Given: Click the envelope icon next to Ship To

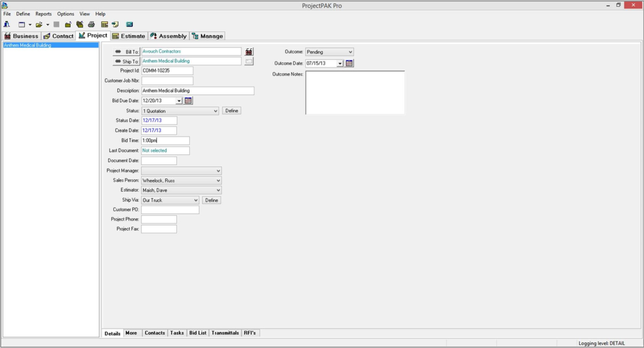Looking at the screenshot, I should (x=249, y=61).
